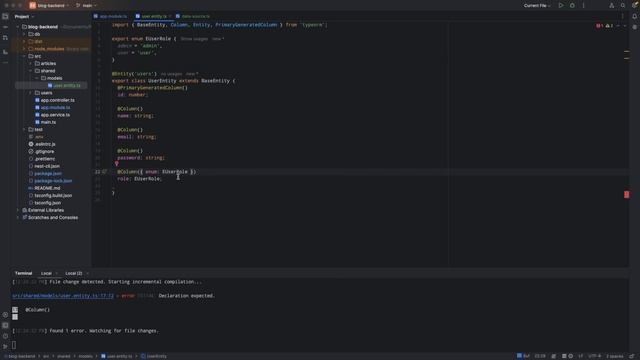Open the Git icon in bottom sidebar
Screen dimensions: 640x360
[x=5, y=347]
